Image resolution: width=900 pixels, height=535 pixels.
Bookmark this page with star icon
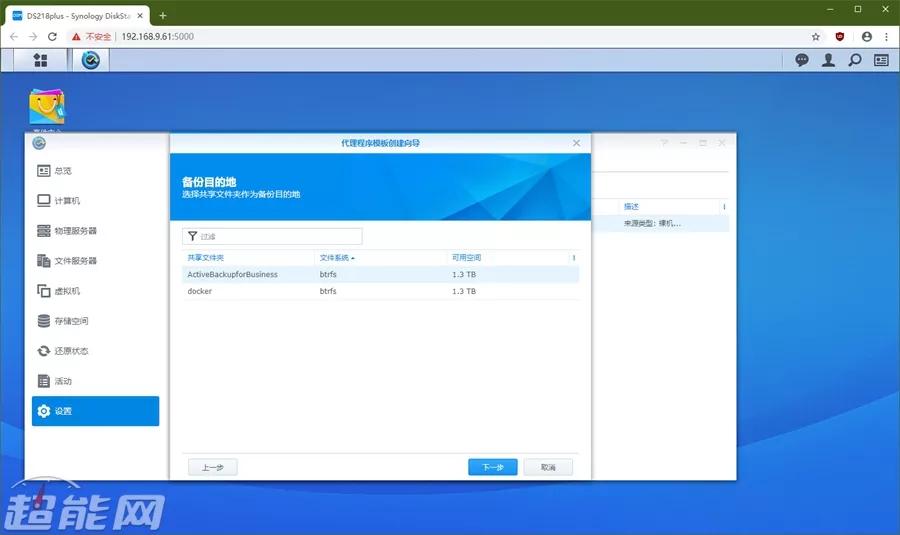pos(816,37)
